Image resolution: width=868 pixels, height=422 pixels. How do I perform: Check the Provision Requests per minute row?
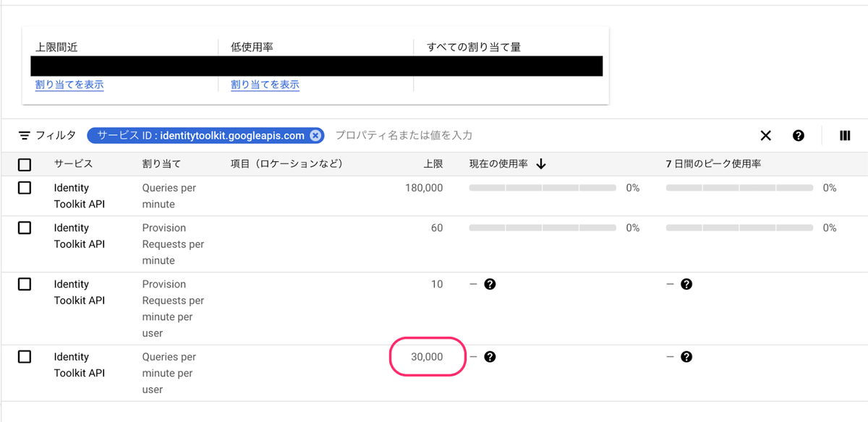coord(24,228)
